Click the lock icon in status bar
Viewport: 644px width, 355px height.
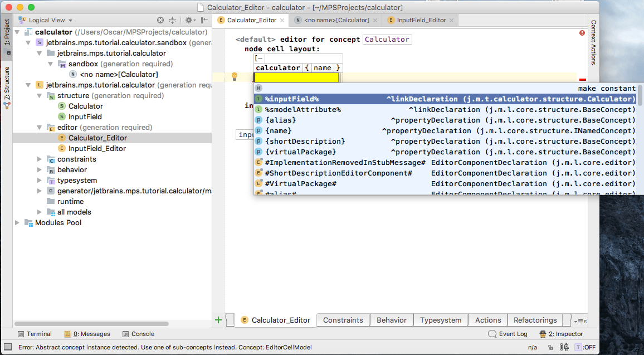[x=551, y=347]
